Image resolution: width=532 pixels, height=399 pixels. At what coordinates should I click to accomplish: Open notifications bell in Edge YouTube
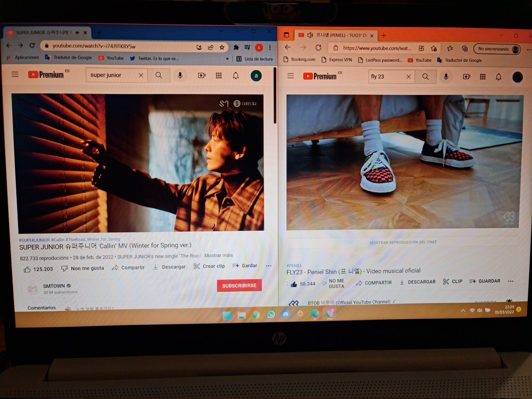pyautogui.click(x=499, y=77)
